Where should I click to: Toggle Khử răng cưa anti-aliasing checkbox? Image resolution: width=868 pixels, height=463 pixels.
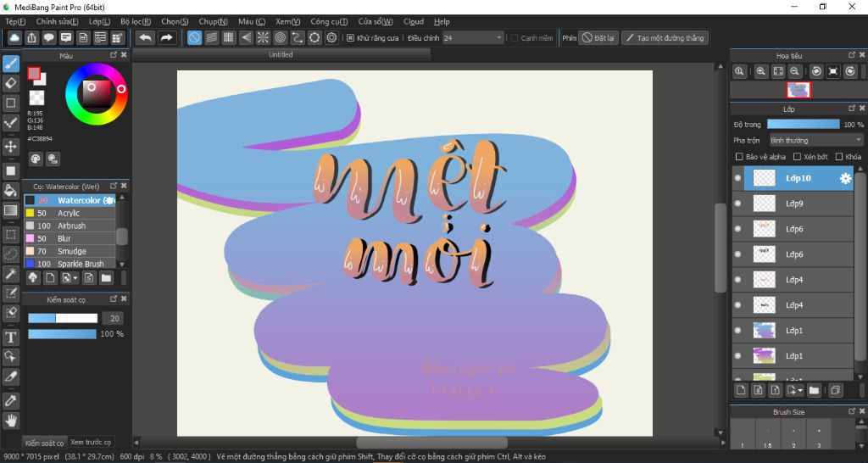tap(350, 37)
